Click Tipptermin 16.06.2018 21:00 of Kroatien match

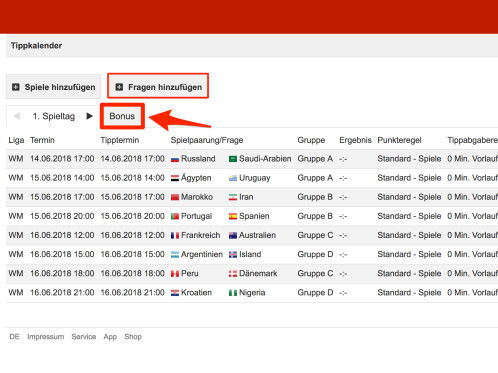click(x=132, y=293)
